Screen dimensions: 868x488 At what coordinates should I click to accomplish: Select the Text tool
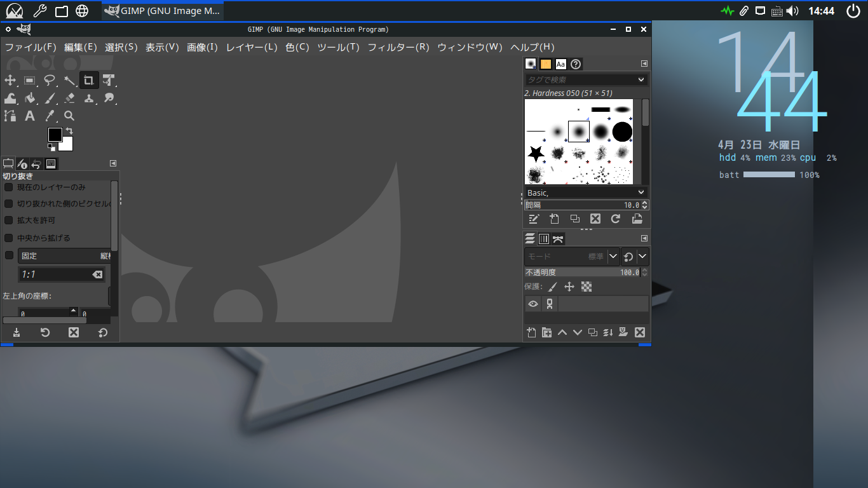coord(30,116)
